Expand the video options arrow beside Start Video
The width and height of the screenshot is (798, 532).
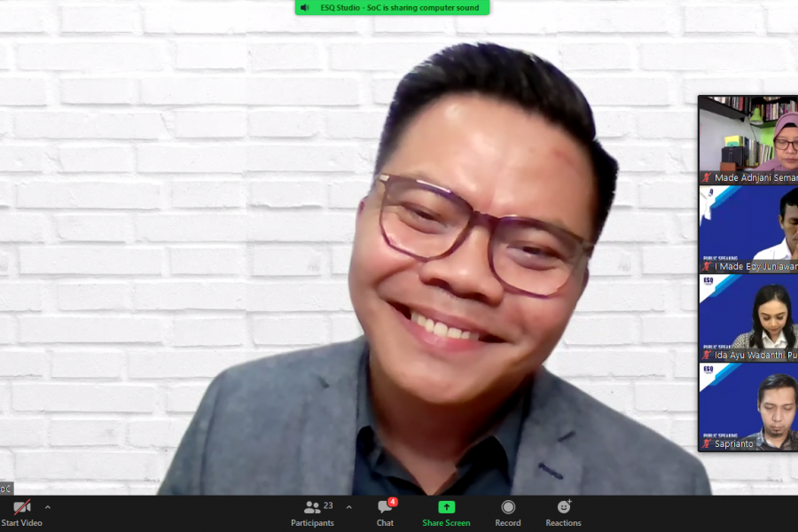(x=48, y=507)
